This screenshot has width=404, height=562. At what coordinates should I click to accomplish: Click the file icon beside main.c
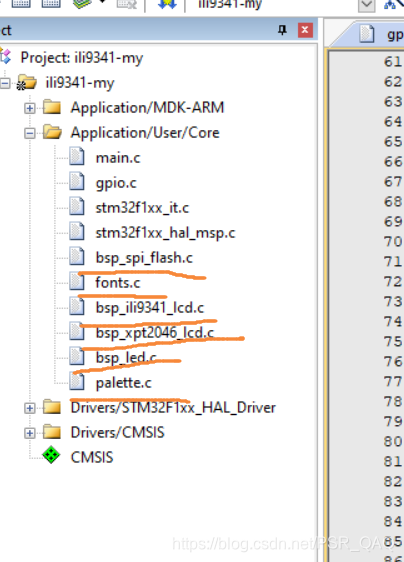pos(77,157)
